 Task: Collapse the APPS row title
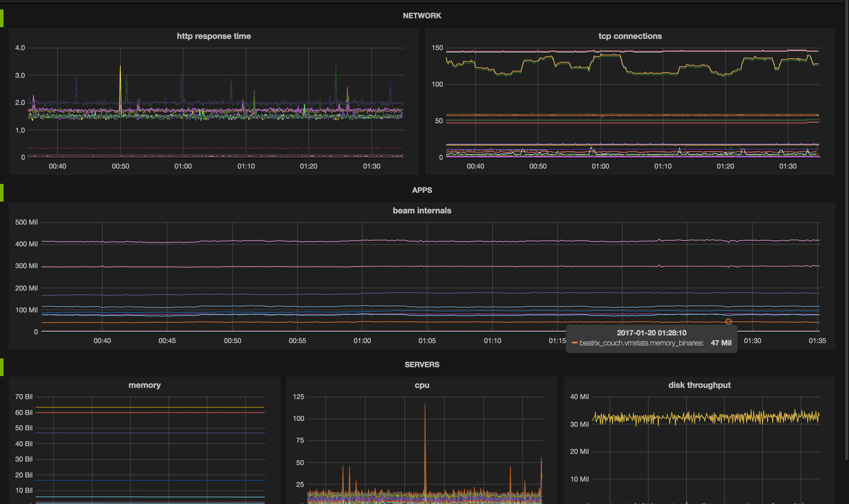(422, 190)
